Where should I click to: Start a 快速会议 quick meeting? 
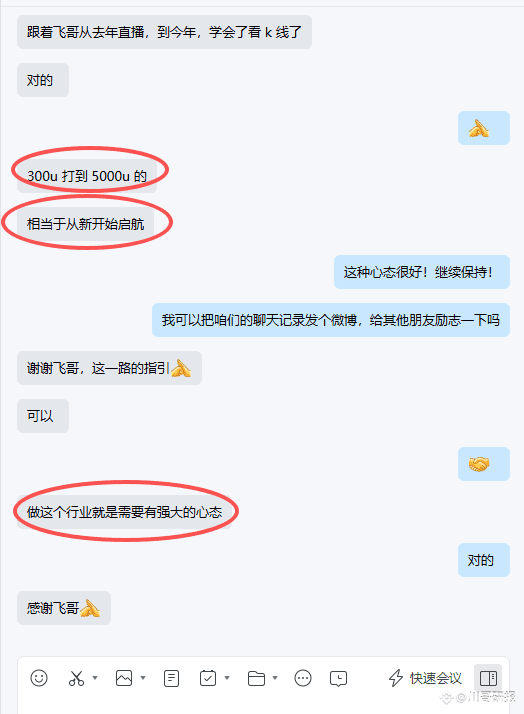click(x=425, y=678)
